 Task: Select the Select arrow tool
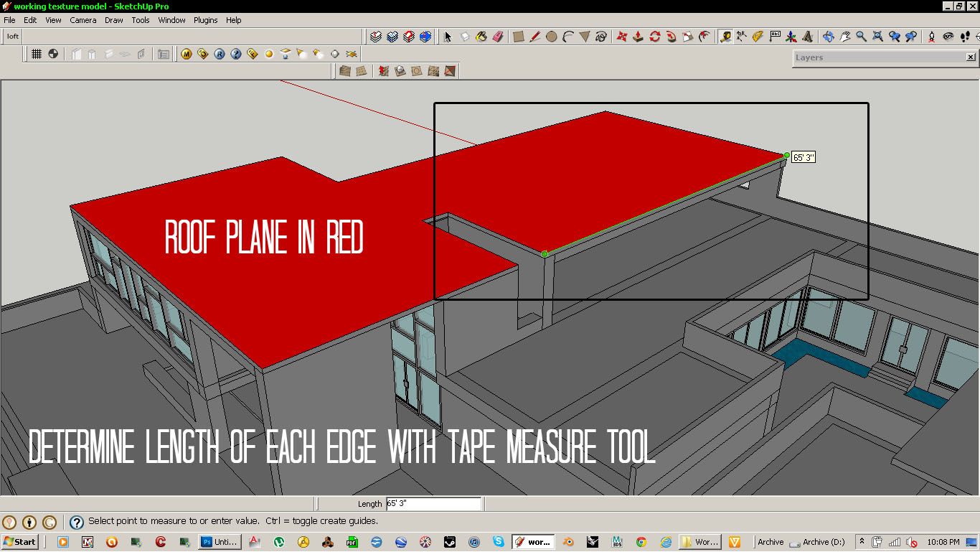pos(448,36)
